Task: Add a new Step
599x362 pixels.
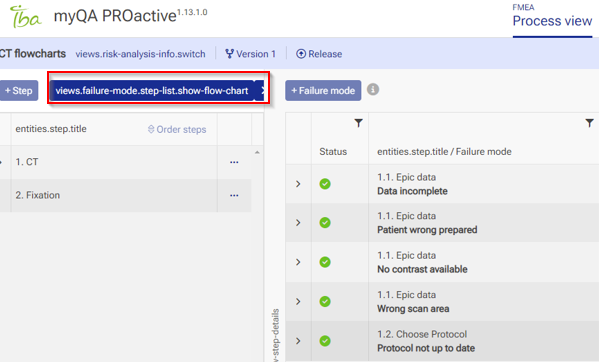Action: [x=18, y=90]
